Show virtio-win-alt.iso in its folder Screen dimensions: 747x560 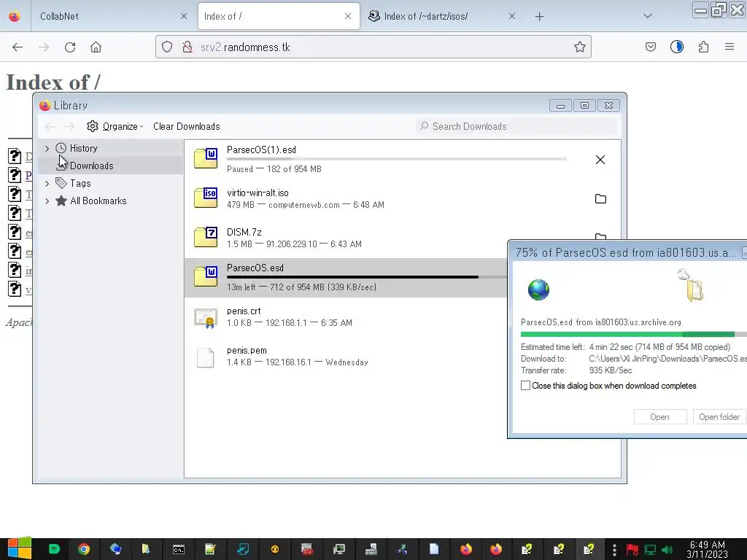[x=600, y=198]
